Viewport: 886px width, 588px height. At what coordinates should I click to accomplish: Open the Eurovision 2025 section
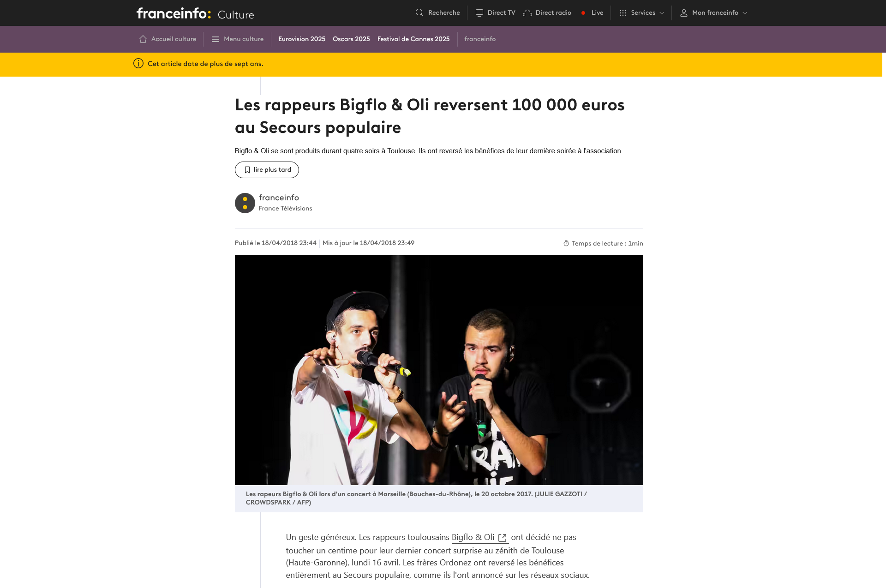[x=302, y=39]
